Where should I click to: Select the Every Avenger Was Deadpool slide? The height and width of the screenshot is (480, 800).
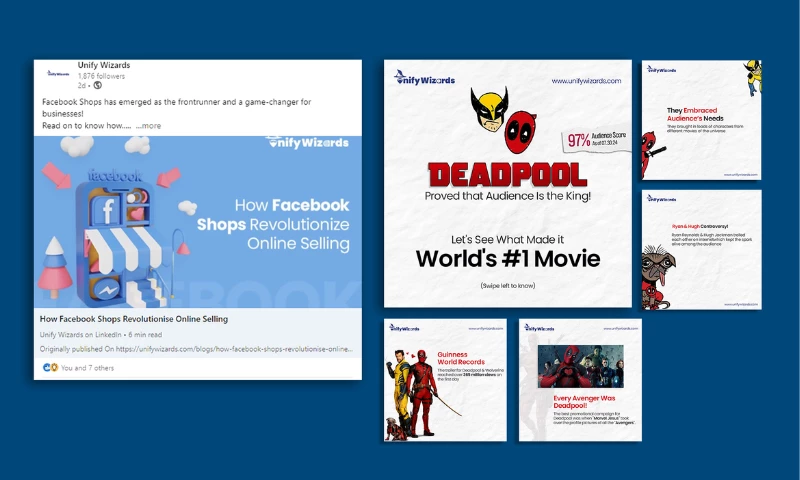580,380
